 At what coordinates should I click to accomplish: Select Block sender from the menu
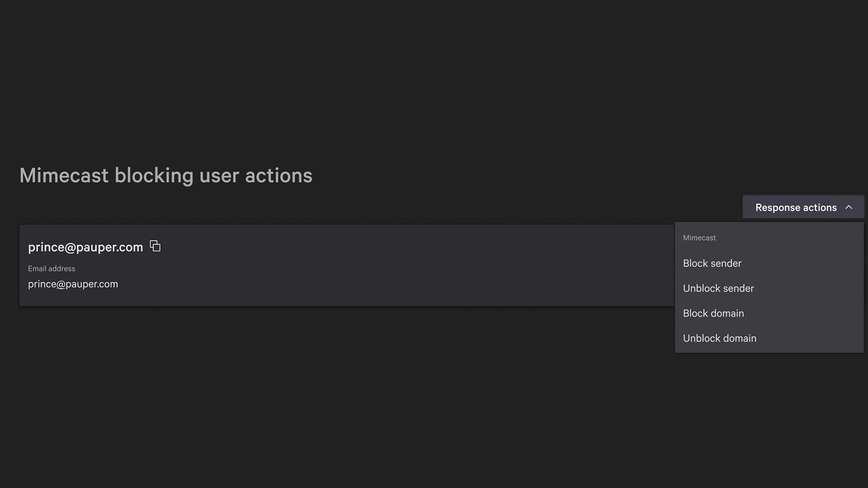tap(712, 263)
